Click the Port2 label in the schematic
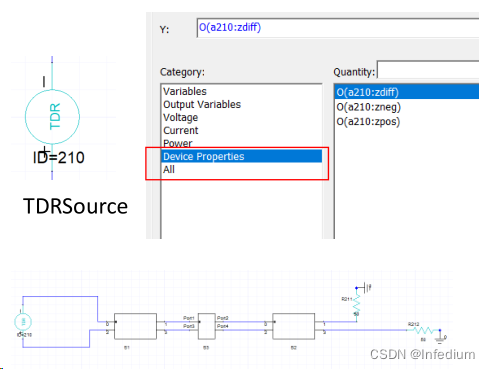This screenshot has width=490, height=369. (x=223, y=318)
